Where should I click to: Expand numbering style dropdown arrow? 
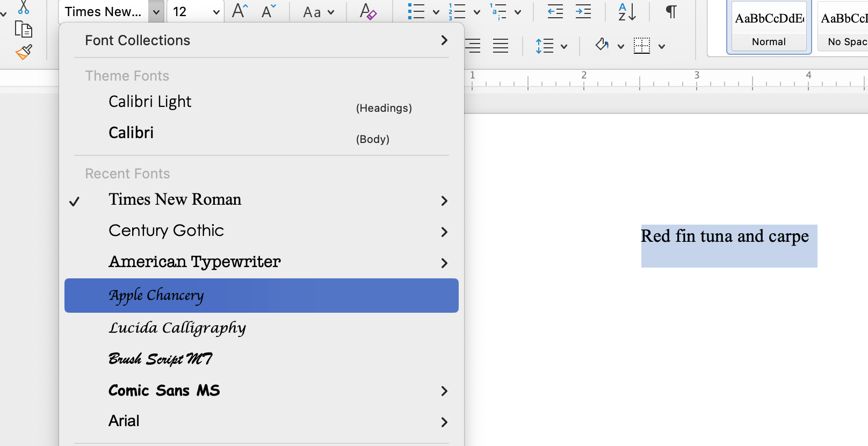[477, 12]
